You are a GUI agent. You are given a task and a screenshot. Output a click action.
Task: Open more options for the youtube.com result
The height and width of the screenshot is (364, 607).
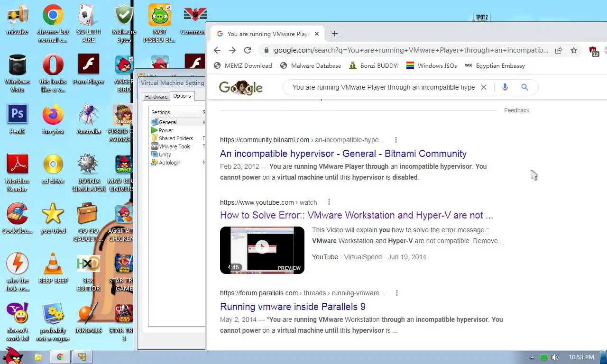click(x=329, y=202)
